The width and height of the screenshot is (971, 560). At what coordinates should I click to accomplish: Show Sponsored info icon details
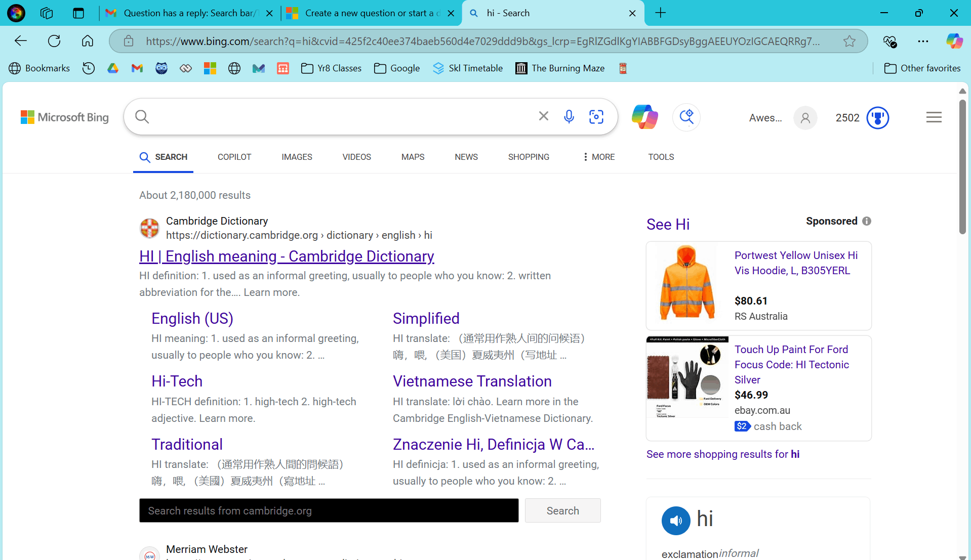[867, 221]
